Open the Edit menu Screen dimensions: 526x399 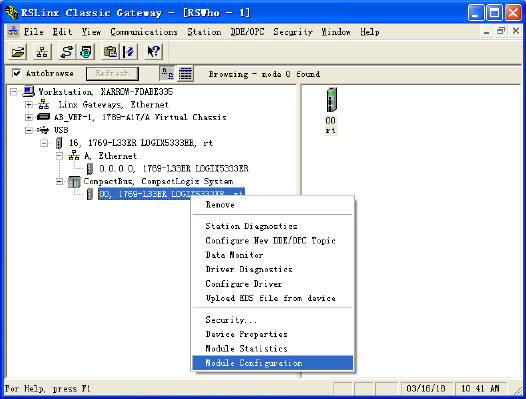pyautogui.click(x=62, y=32)
